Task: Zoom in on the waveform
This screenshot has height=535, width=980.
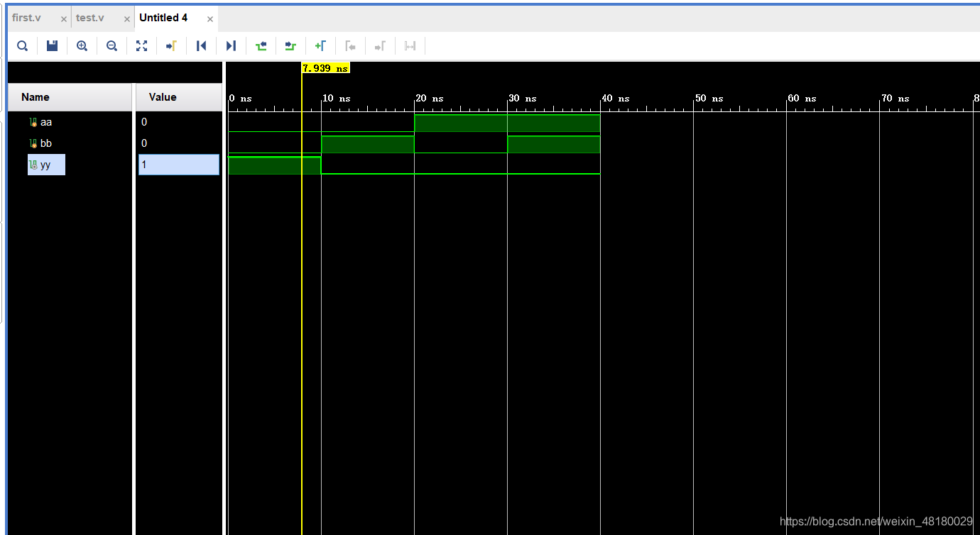Action: (x=82, y=46)
